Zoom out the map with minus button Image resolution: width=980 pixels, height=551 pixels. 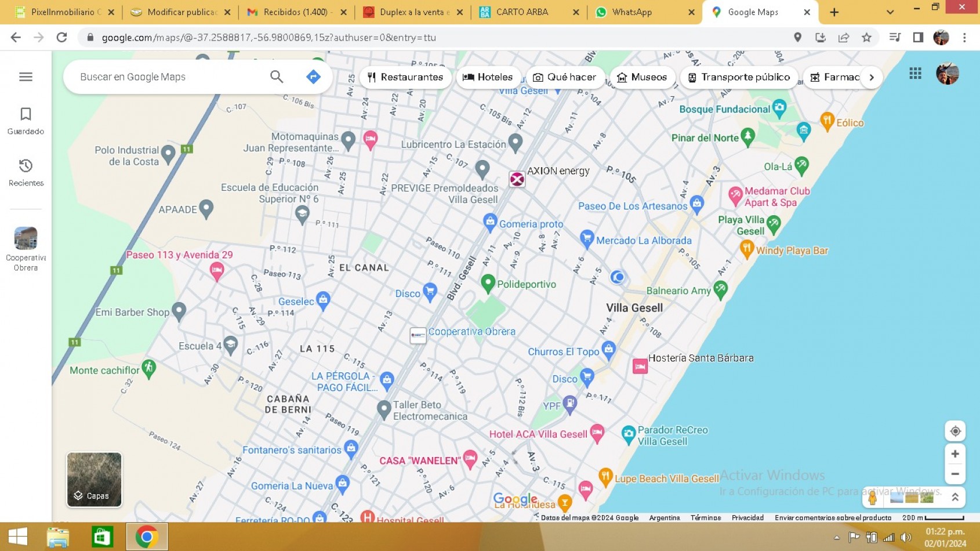[955, 474]
